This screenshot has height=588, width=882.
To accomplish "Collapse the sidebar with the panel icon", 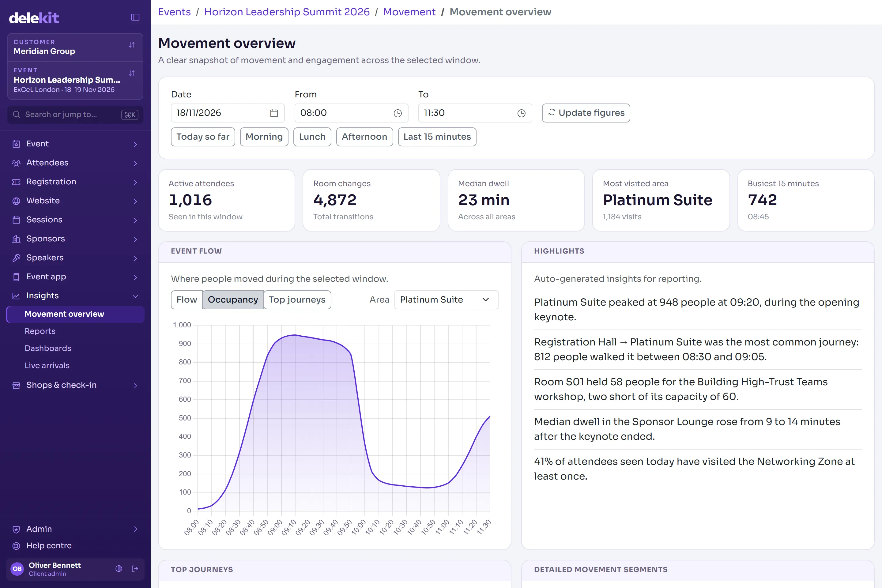I will pyautogui.click(x=135, y=17).
